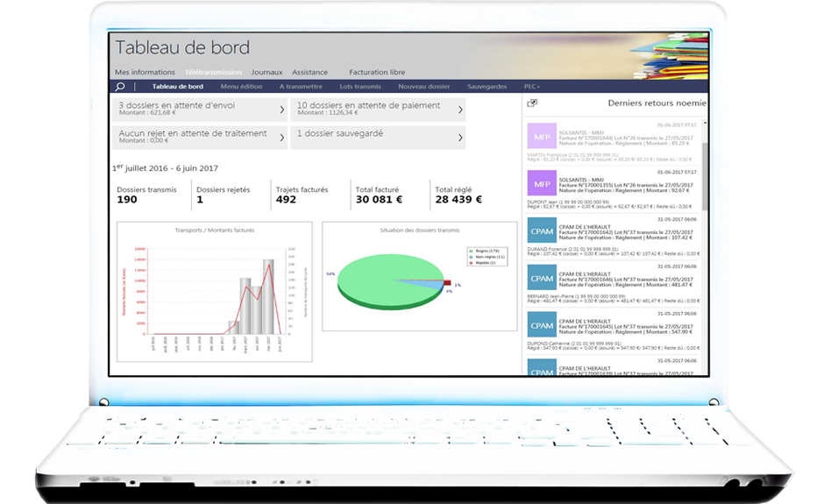Click the first light purple MFP badge

[542, 137]
